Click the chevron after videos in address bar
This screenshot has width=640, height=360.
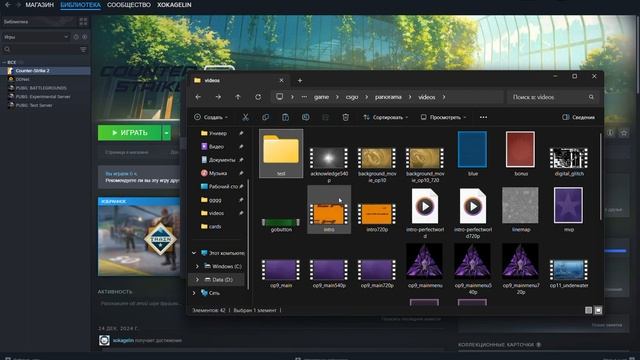[x=444, y=97]
